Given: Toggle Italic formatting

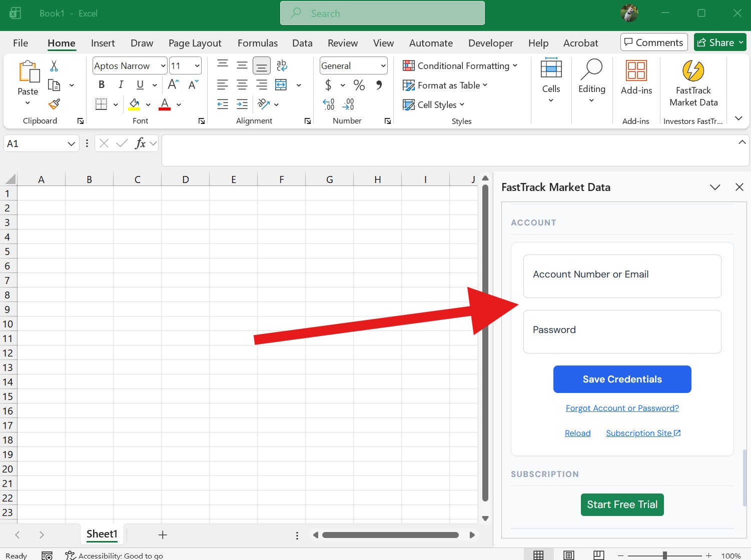Looking at the screenshot, I should (x=121, y=84).
